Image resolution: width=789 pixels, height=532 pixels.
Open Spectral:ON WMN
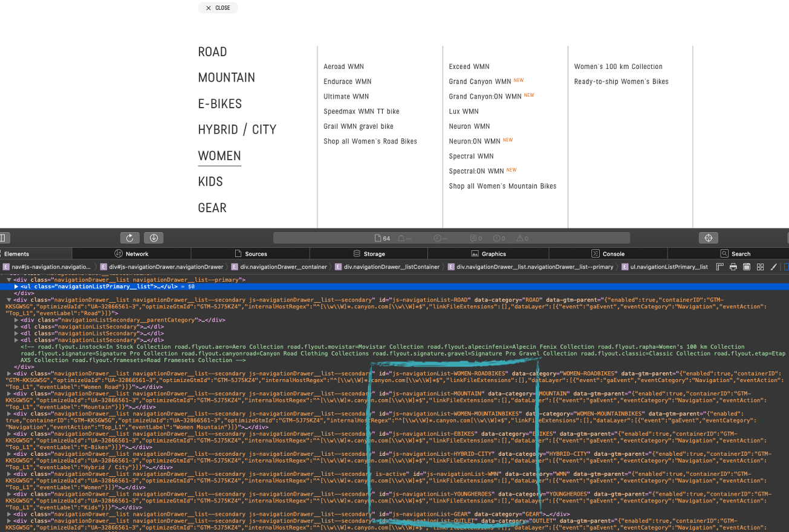476,171
